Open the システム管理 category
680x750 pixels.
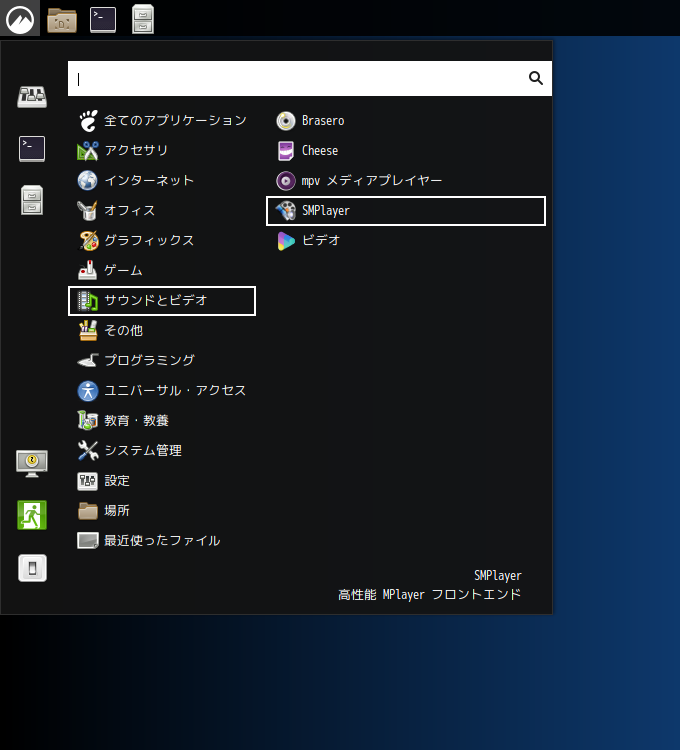coord(162,451)
